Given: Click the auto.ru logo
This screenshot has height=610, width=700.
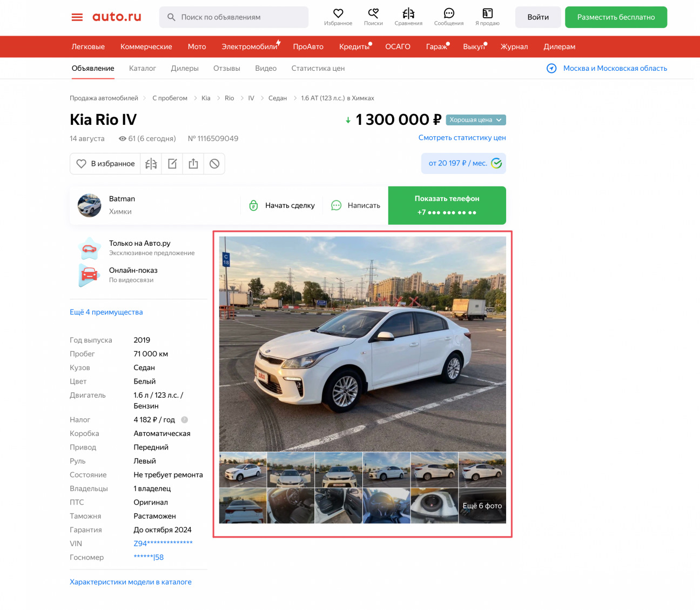Looking at the screenshot, I should coord(117,17).
